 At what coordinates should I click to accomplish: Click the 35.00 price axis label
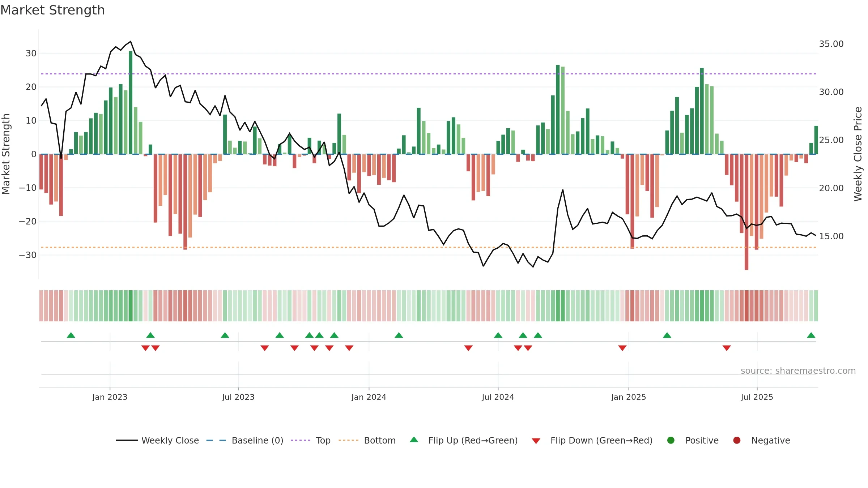pyautogui.click(x=831, y=44)
